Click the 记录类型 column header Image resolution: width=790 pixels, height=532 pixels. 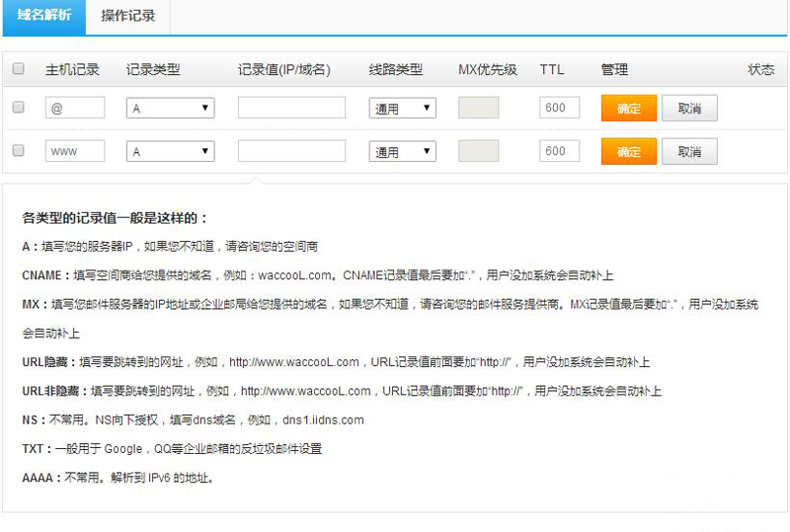click(x=153, y=69)
